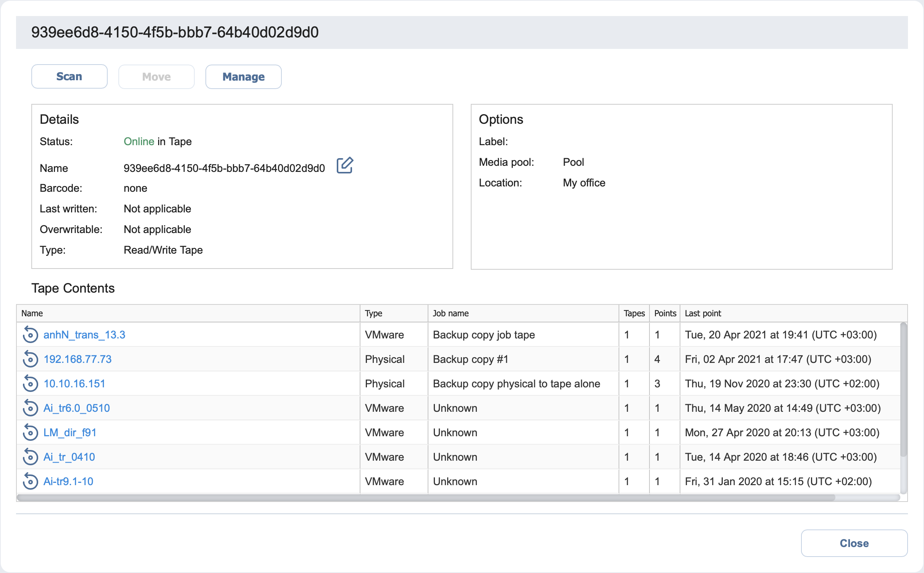This screenshot has height=573, width=924.
Task: Open the anhN_trans_13.3 backup link
Action: 84,335
